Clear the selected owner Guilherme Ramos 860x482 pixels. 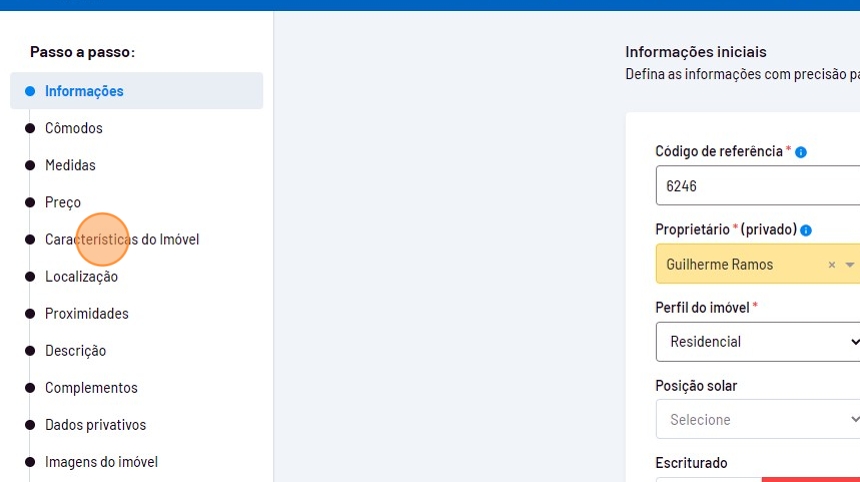pyautogui.click(x=831, y=265)
